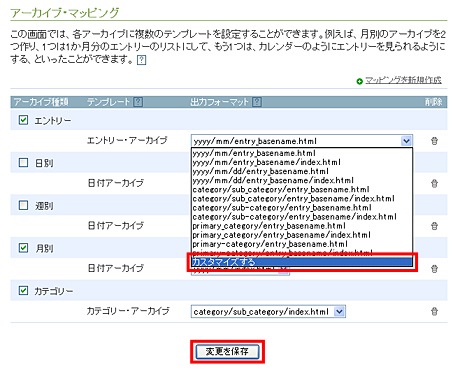Collapse the entry archive format dropdown arrow

pos(406,141)
